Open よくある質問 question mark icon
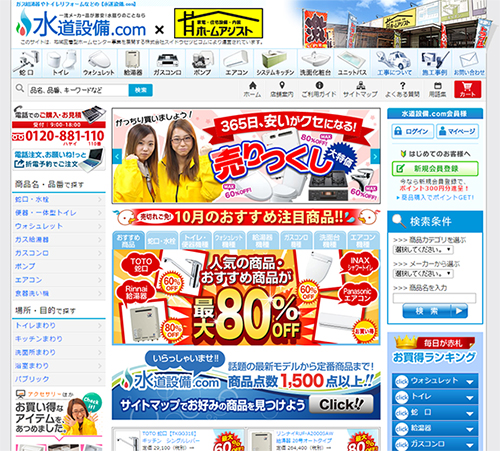This screenshot has height=451, width=500. pyautogui.click(x=402, y=89)
